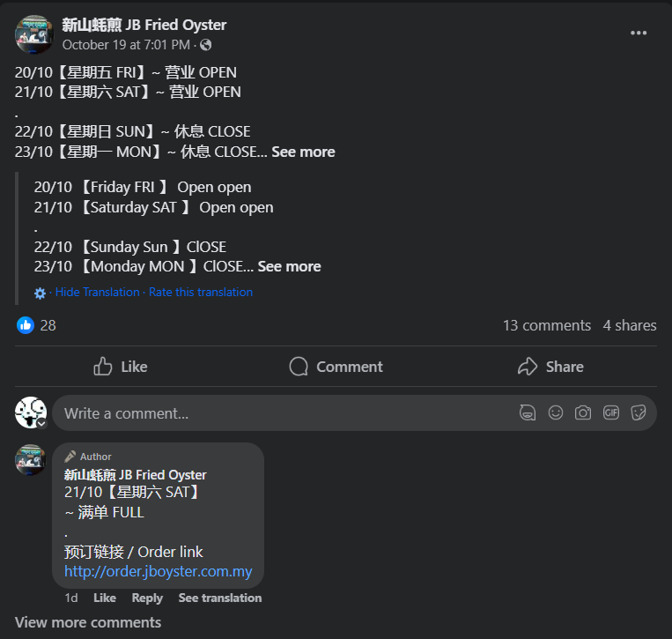Open the JB Fried Oyster page profile picture

pos(34,34)
